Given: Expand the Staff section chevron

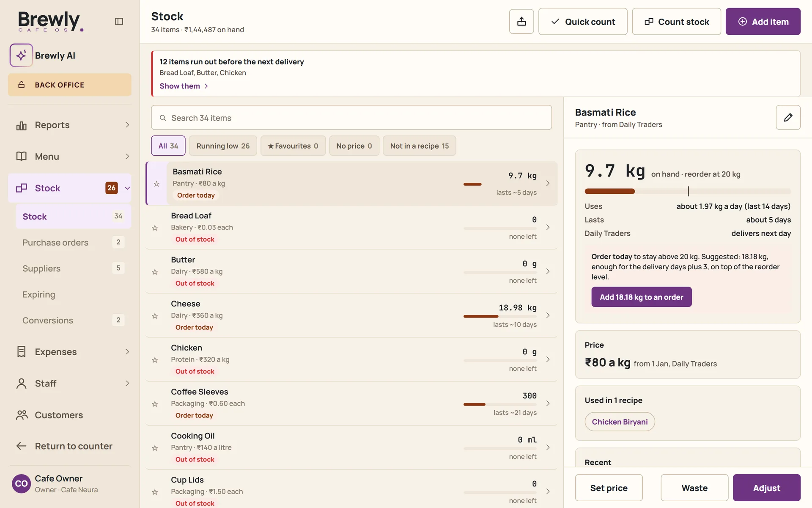Looking at the screenshot, I should pos(127,384).
